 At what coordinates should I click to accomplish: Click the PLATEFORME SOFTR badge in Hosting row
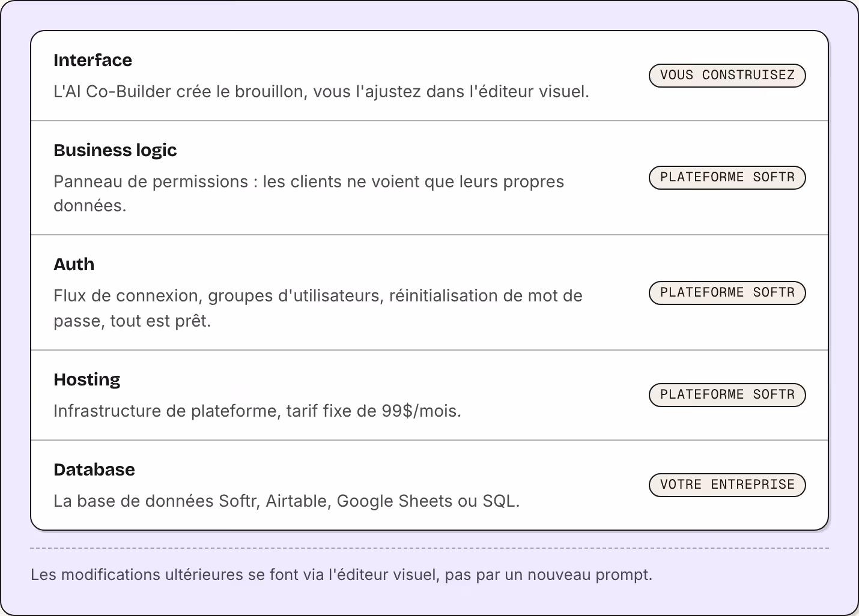point(727,395)
